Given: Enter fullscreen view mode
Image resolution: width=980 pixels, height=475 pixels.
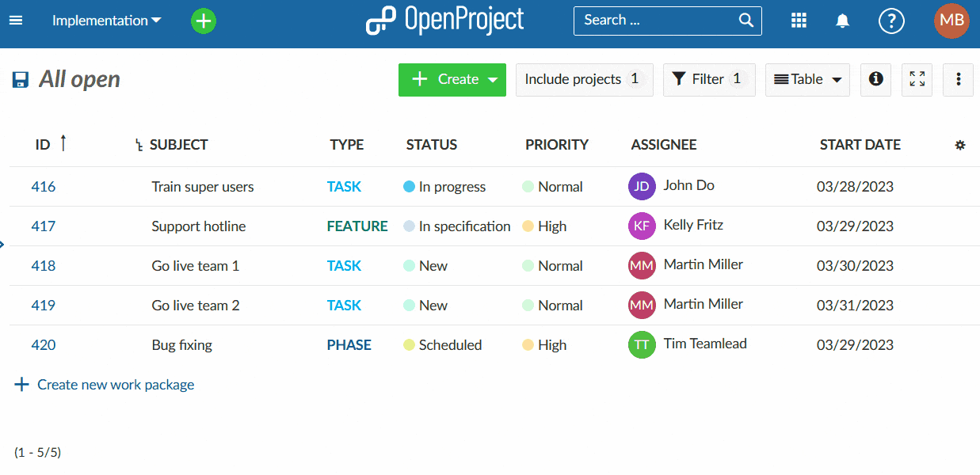Looking at the screenshot, I should click(917, 79).
